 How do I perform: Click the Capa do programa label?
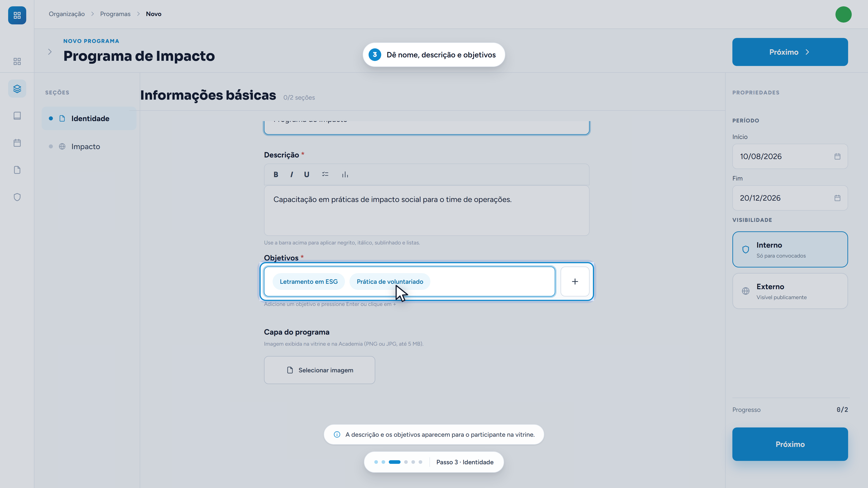[x=297, y=332]
